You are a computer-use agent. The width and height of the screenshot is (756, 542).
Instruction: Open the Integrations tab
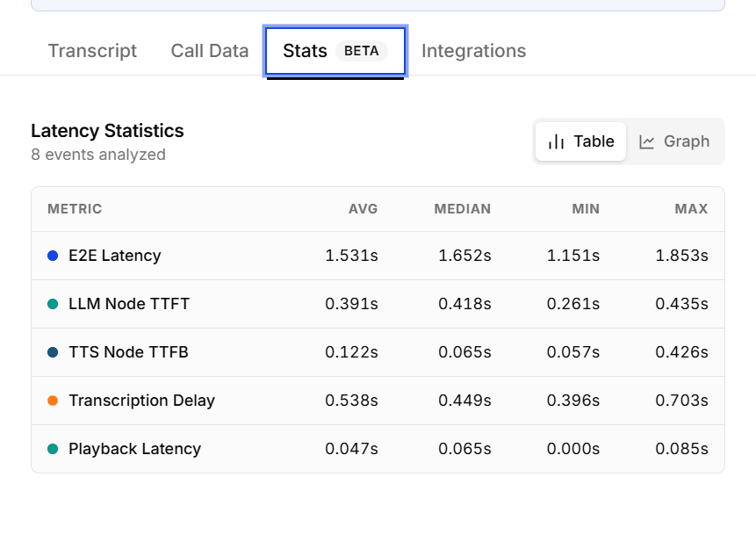pos(473,51)
